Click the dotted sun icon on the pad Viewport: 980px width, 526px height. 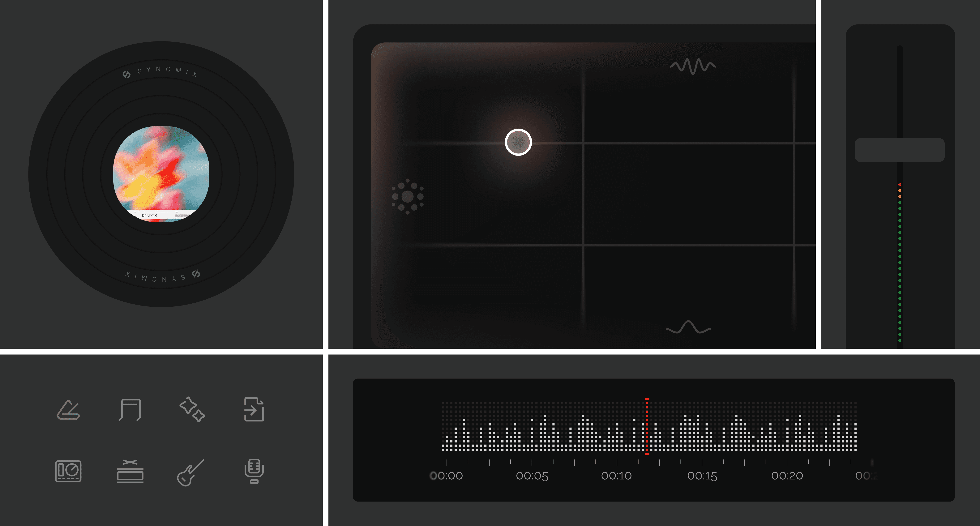pos(407,197)
